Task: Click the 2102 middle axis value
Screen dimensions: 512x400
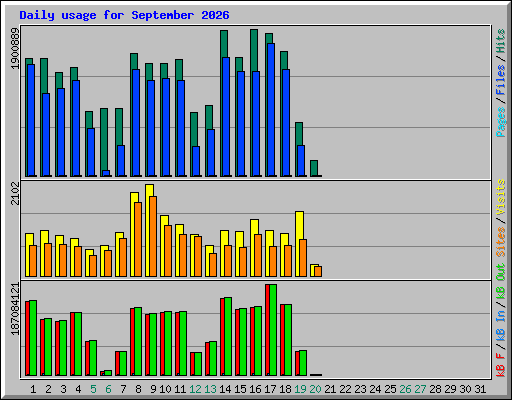Action: pos(15,193)
